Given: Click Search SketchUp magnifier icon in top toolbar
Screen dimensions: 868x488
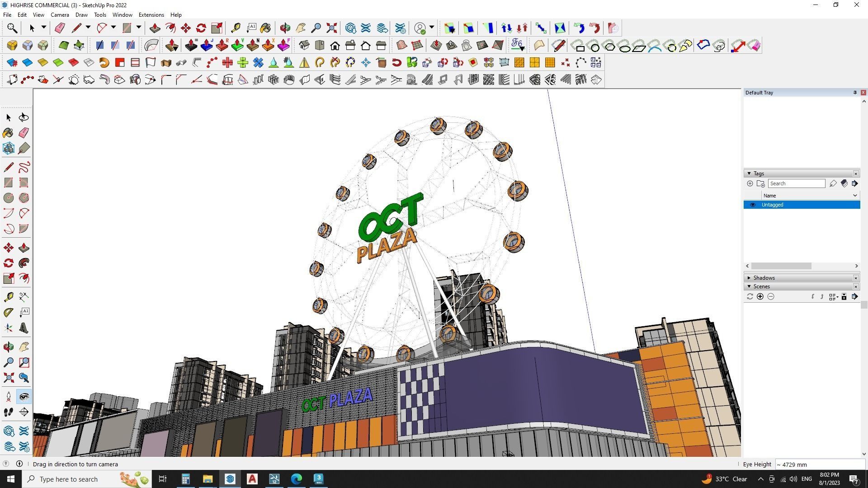Looking at the screenshot, I should click(12, 28).
